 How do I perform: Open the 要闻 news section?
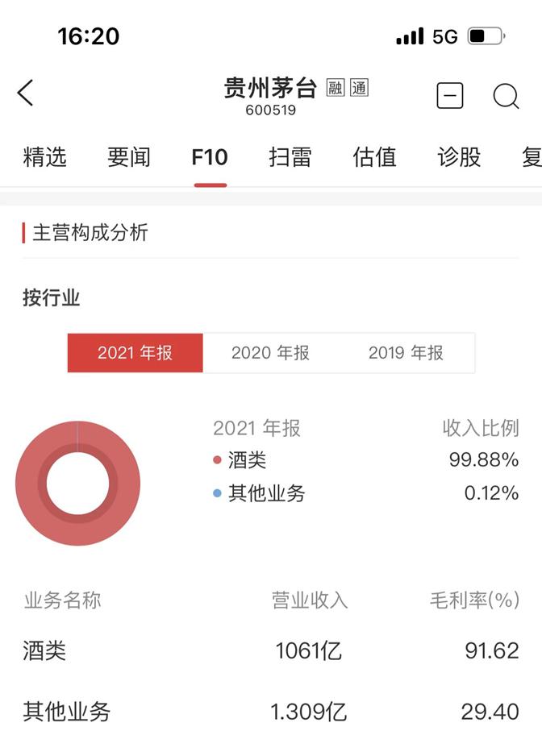point(127,158)
